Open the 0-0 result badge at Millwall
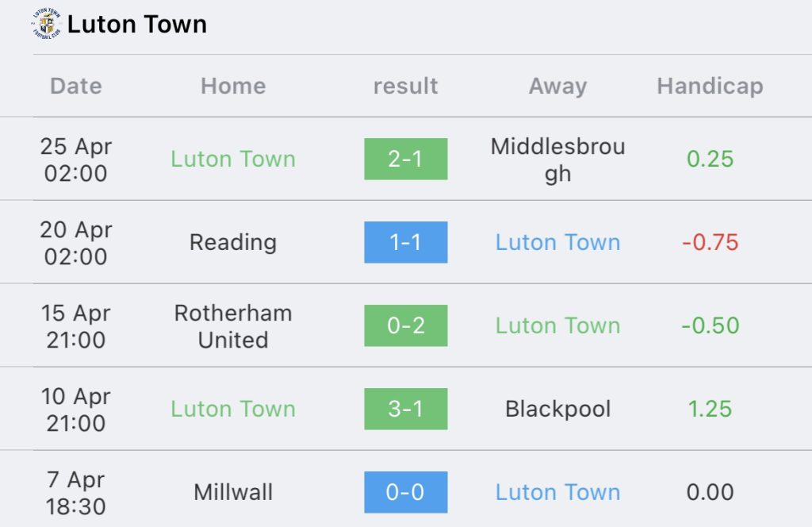Viewport: 812px width, 527px height. (x=405, y=492)
